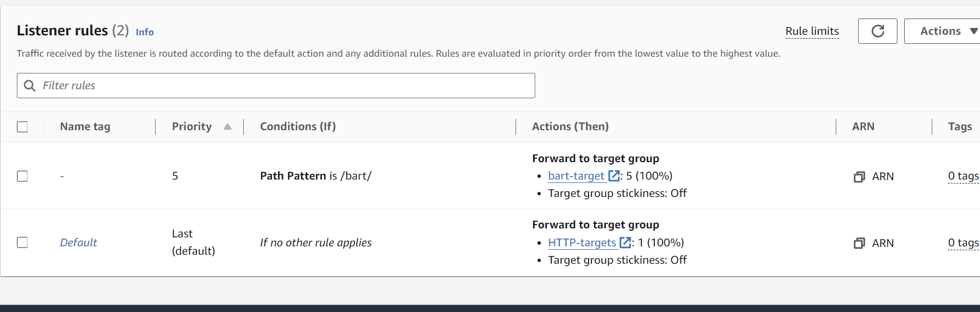Click Priority sort arrow icon
Viewport: 980px width, 312px height.
(227, 127)
